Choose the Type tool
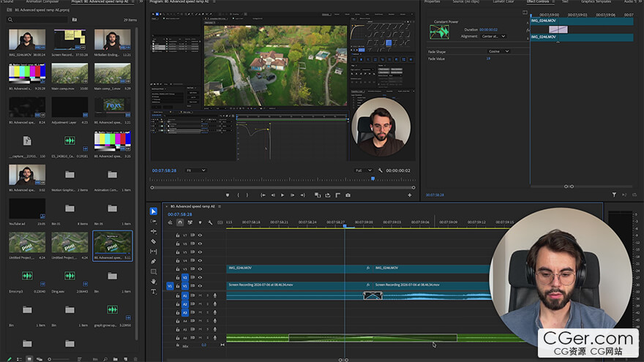 pyautogui.click(x=154, y=291)
